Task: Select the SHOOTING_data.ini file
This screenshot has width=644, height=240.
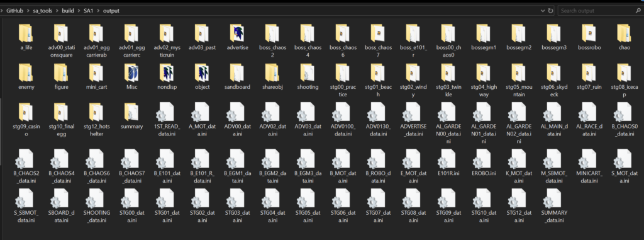Action: tap(96, 206)
